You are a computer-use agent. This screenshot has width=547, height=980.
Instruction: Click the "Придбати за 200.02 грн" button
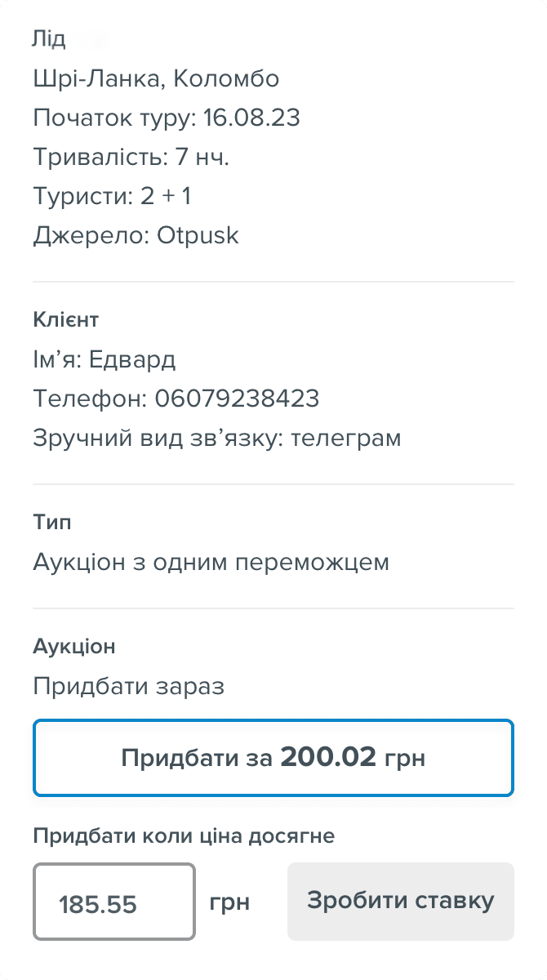(x=273, y=758)
